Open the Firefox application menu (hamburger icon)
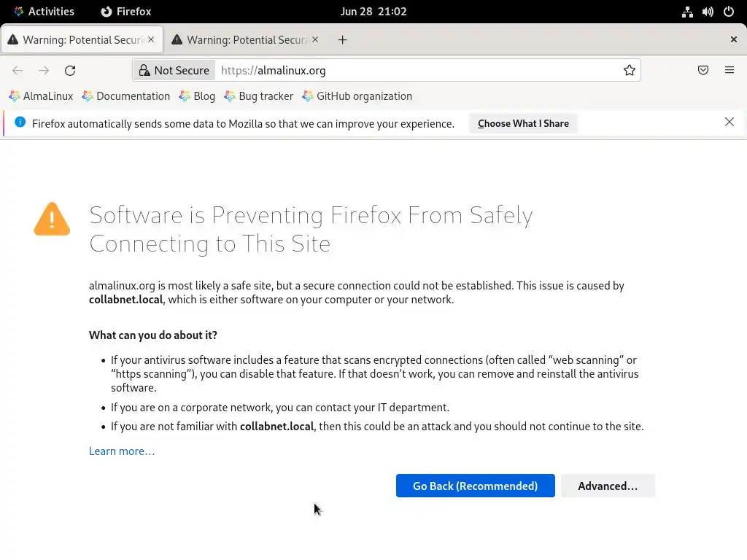747x560 pixels. click(x=729, y=71)
